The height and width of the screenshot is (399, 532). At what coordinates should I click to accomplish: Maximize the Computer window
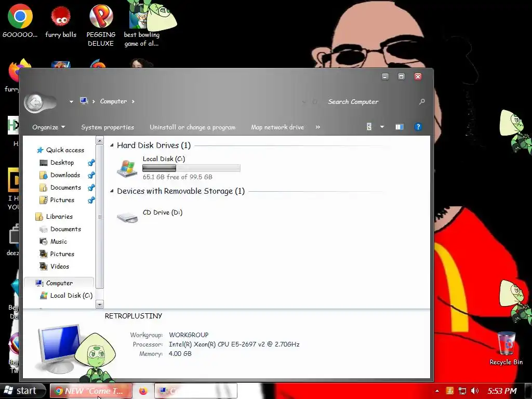pyautogui.click(x=401, y=77)
